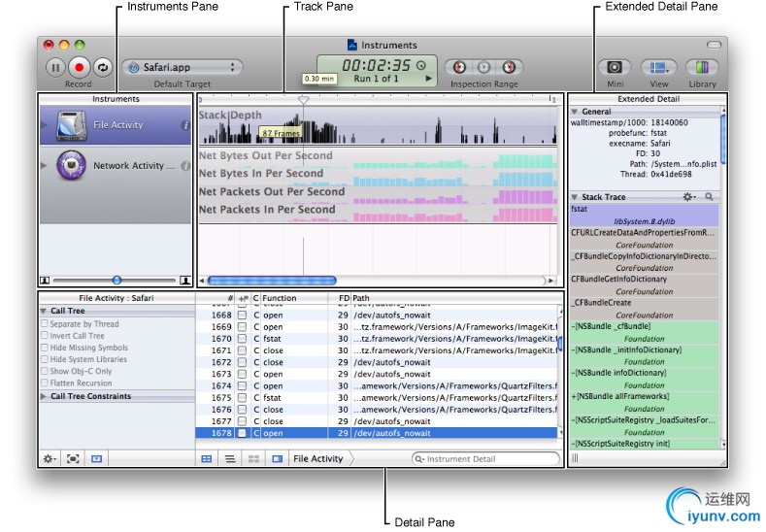Image resolution: width=766 pixels, height=532 pixels.
Task: Click the 00:02:35 time display clock icon
Action: (x=421, y=65)
